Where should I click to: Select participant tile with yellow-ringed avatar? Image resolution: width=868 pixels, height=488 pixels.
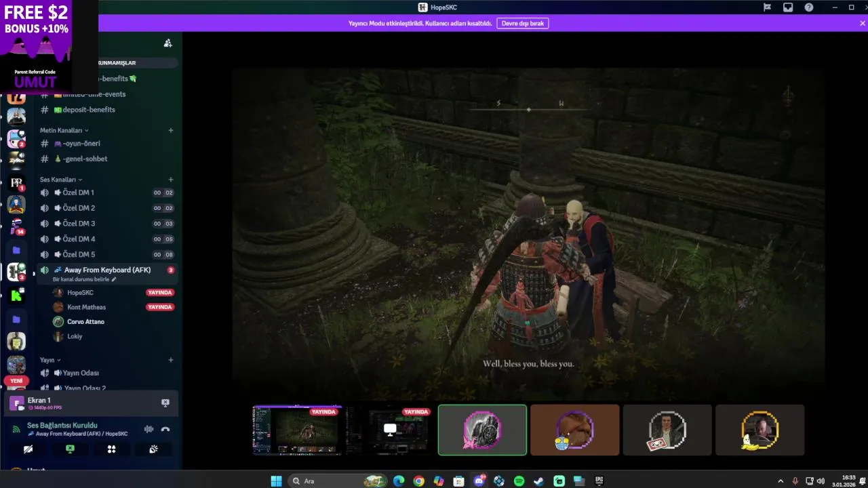pos(759,430)
